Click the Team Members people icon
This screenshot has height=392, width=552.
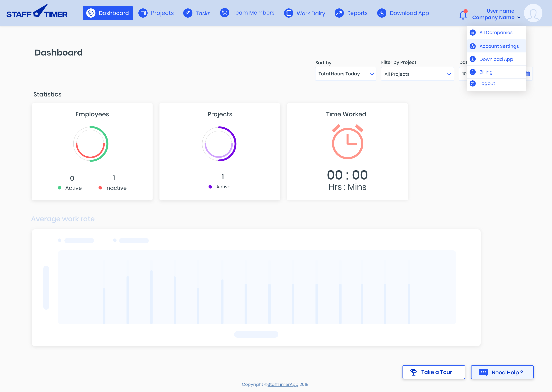tap(224, 13)
